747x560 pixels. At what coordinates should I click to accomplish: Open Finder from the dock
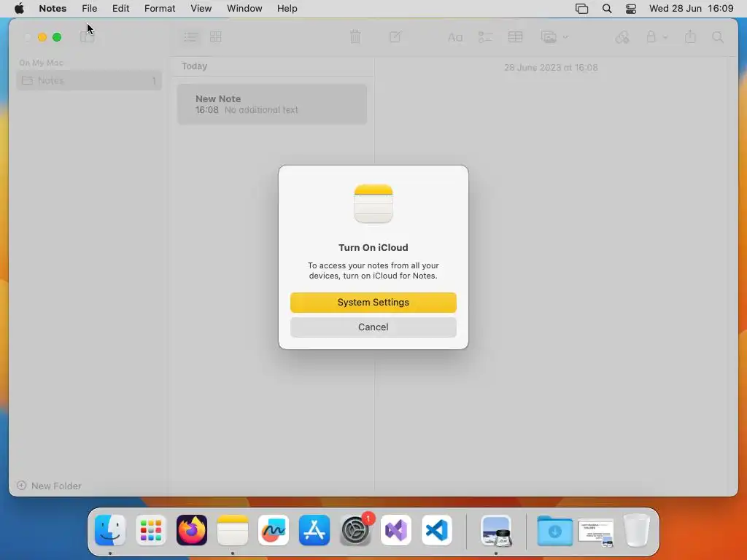pos(110,530)
